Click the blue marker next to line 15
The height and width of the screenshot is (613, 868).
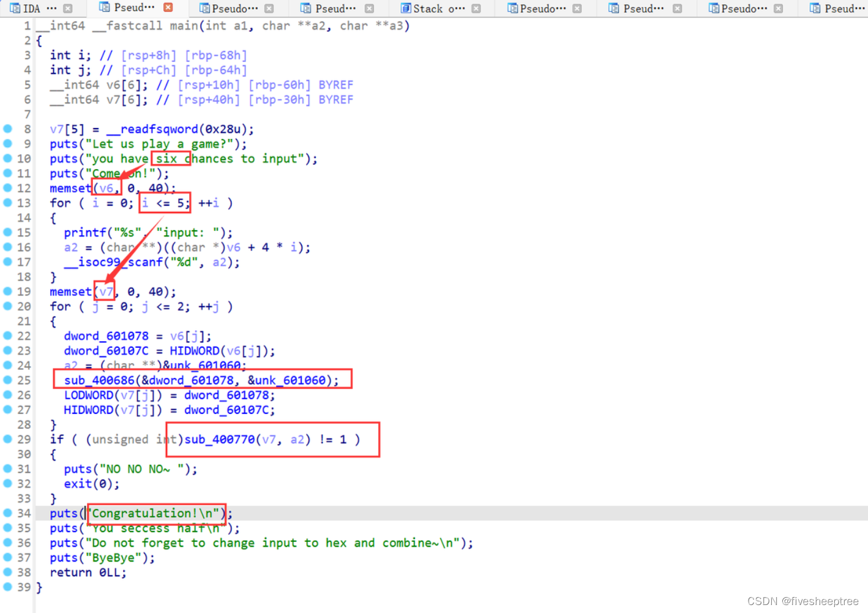coord(6,232)
